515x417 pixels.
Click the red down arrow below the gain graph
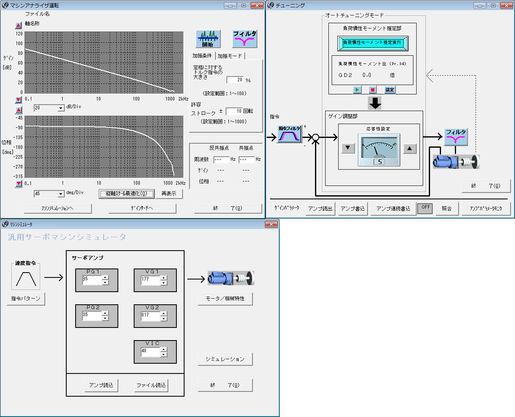point(19,100)
